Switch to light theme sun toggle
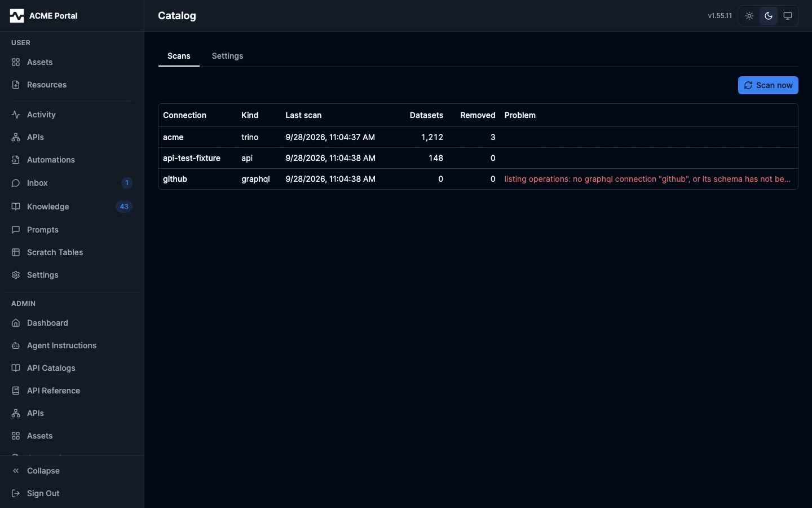This screenshot has width=812, height=508. (749, 16)
